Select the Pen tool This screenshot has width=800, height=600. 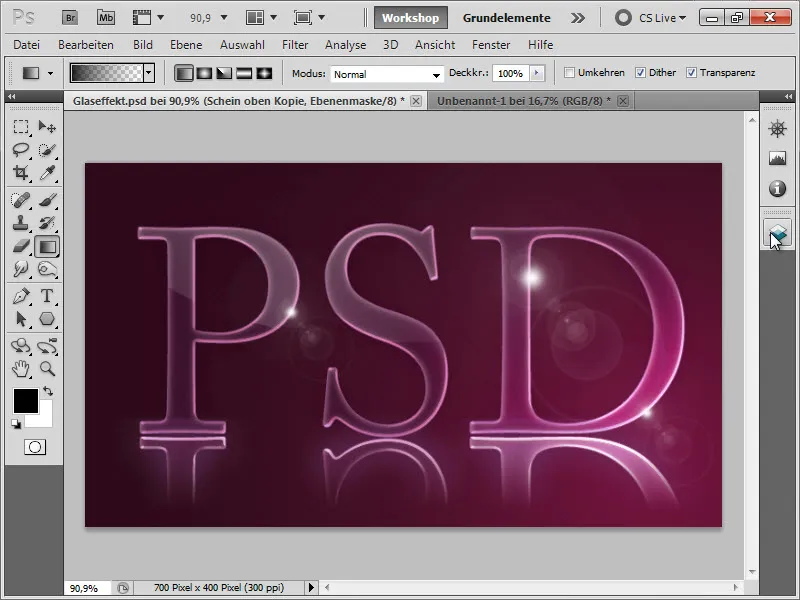click(21, 296)
